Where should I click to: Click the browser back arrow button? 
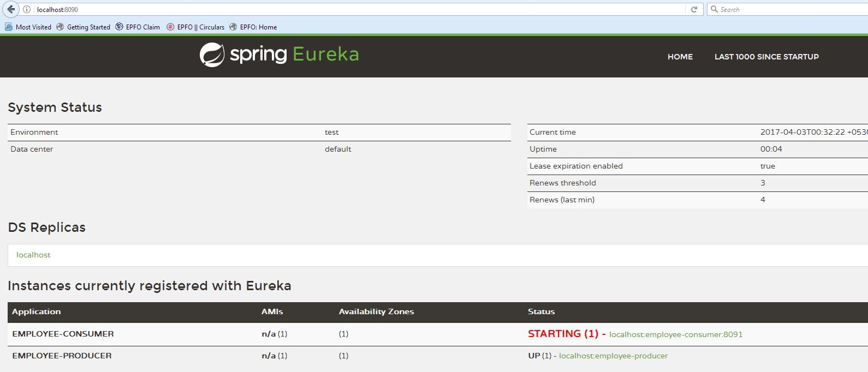pyautogui.click(x=11, y=9)
